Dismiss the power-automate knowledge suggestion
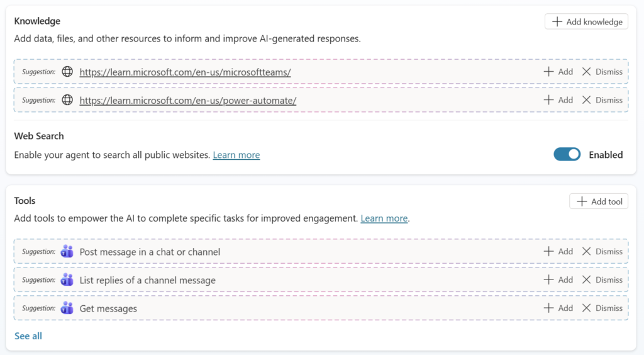 pyautogui.click(x=602, y=100)
